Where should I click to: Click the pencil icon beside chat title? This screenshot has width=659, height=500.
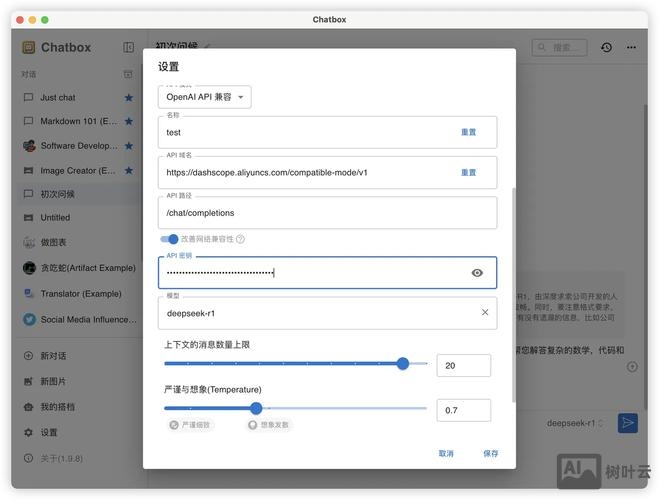[x=207, y=45]
